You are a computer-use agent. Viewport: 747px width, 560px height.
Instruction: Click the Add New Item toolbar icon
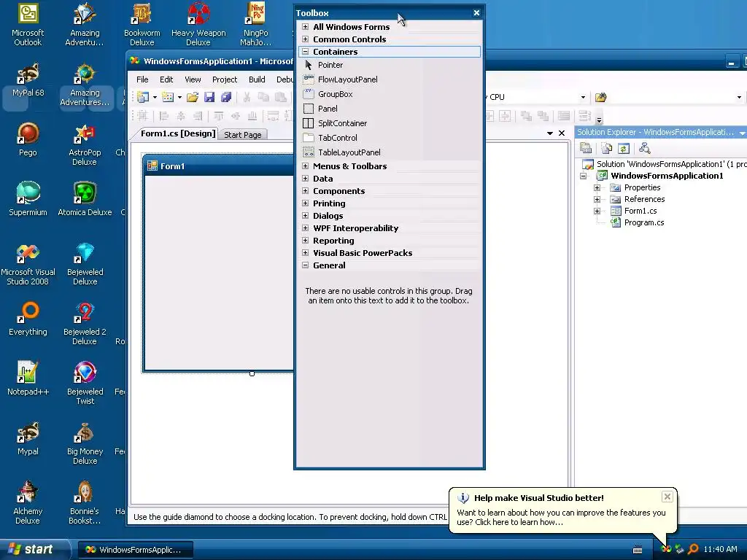168,97
